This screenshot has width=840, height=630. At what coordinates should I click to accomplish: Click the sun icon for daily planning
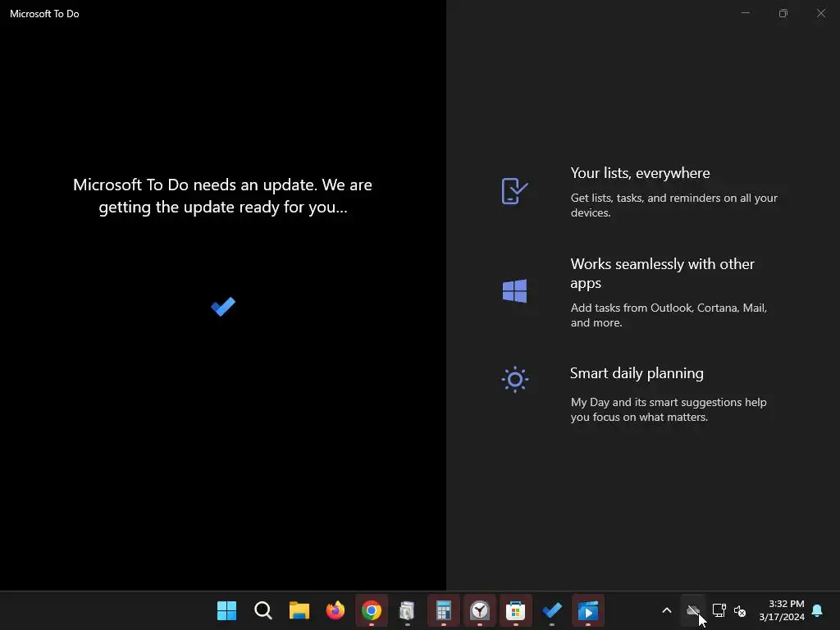515,379
